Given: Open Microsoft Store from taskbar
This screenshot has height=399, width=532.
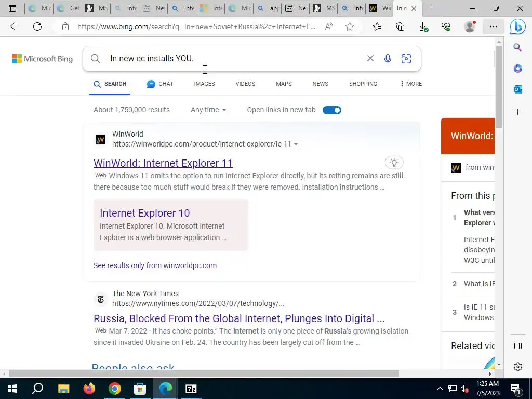Looking at the screenshot, I should point(140,389).
